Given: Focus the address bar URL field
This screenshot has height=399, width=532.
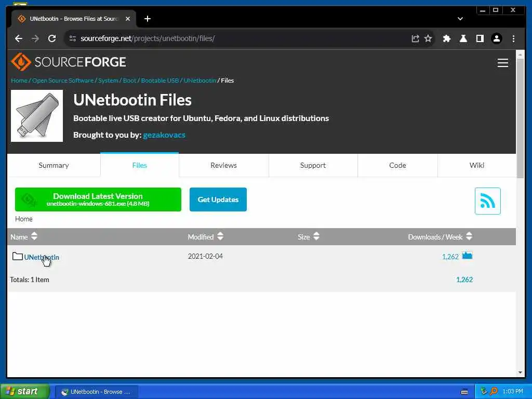Looking at the screenshot, I should pos(237,38).
